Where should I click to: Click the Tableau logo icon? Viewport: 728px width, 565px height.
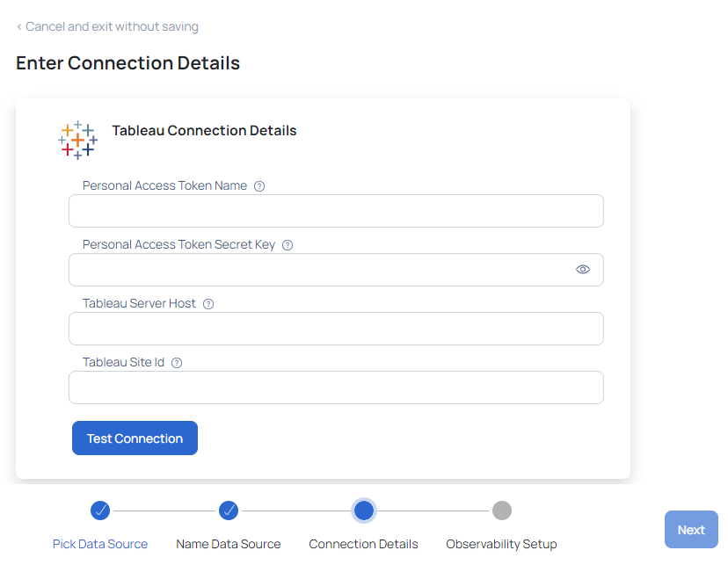tap(78, 140)
